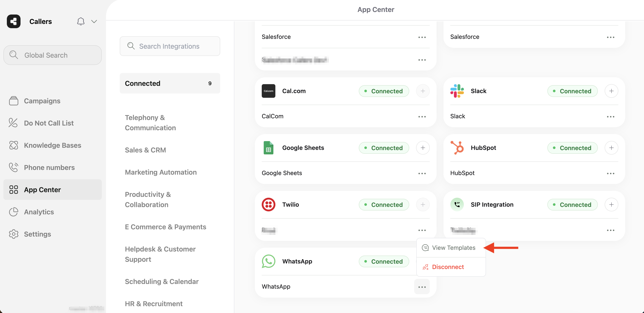Add a new HubSpot connection
This screenshot has height=313, width=644.
611,148
